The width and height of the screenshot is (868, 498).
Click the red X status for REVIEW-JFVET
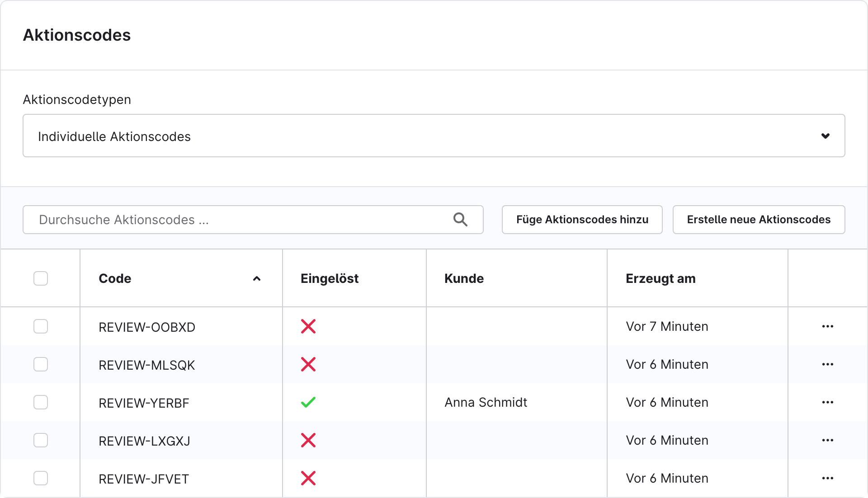click(308, 478)
